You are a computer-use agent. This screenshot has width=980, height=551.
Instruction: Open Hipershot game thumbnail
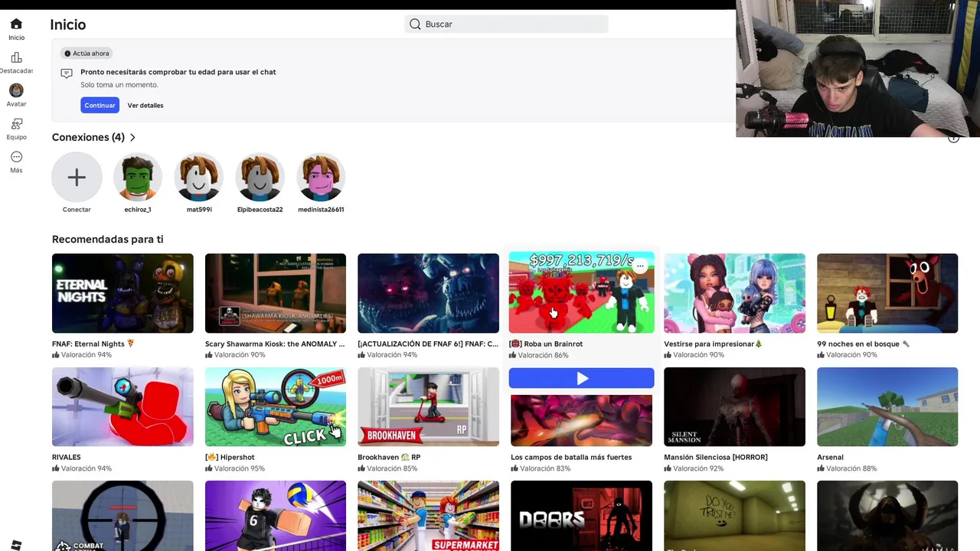276,406
